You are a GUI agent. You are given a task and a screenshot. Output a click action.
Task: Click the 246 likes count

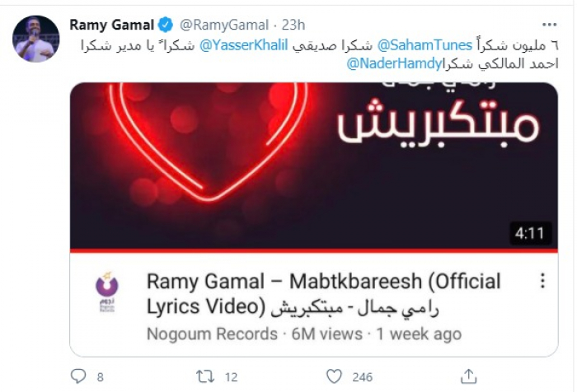361,377
